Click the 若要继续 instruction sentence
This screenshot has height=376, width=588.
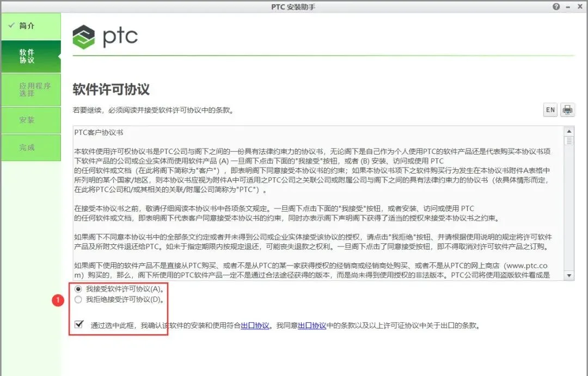(x=154, y=110)
